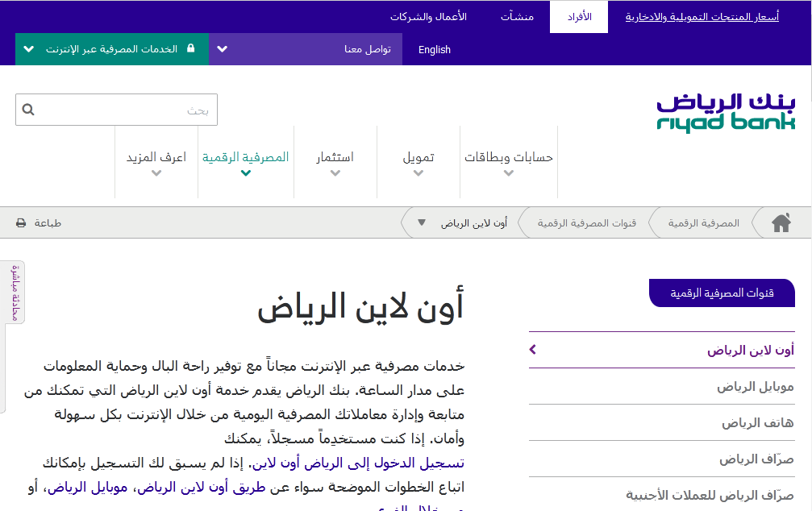The image size is (812, 511).
Task: Open the طريق أون لاين الرياض text link
Action: pyautogui.click(x=202, y=487)
